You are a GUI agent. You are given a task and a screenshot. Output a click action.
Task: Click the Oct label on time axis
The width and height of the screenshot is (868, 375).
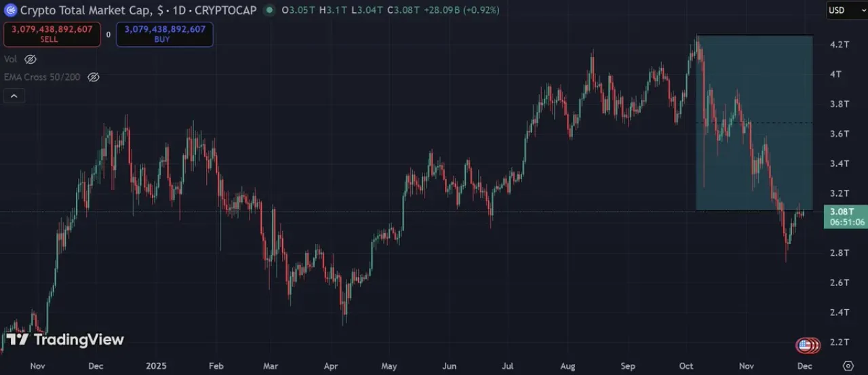click(686, 366)
